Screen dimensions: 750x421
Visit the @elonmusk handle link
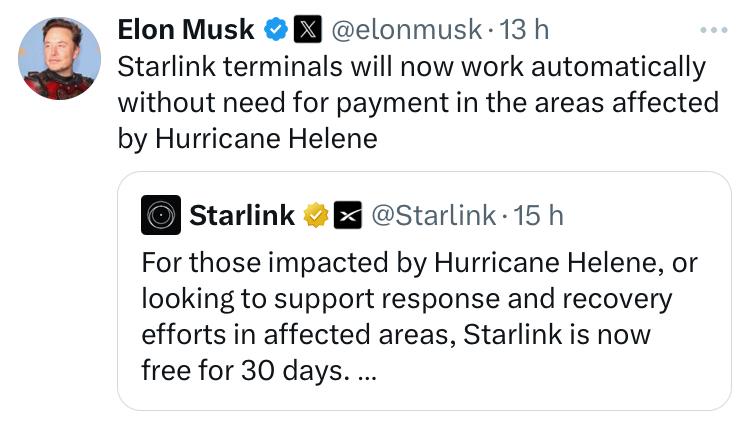(406, 30)
